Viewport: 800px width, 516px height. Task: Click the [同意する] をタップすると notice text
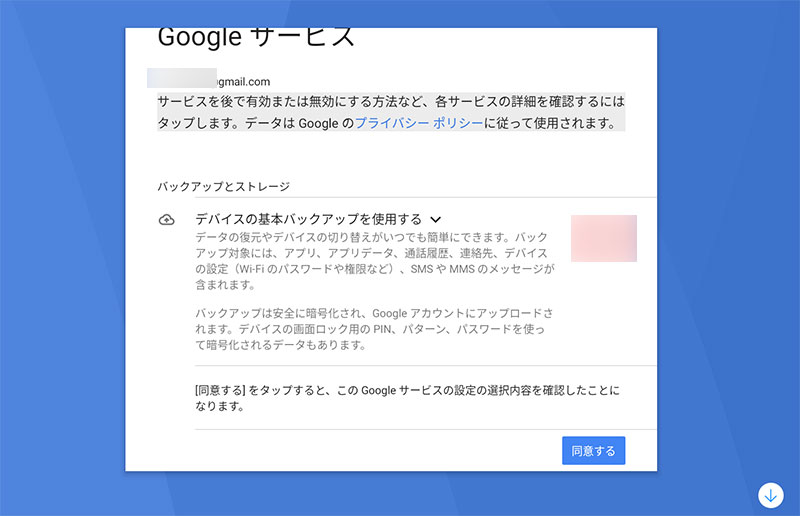coord(406,398)
